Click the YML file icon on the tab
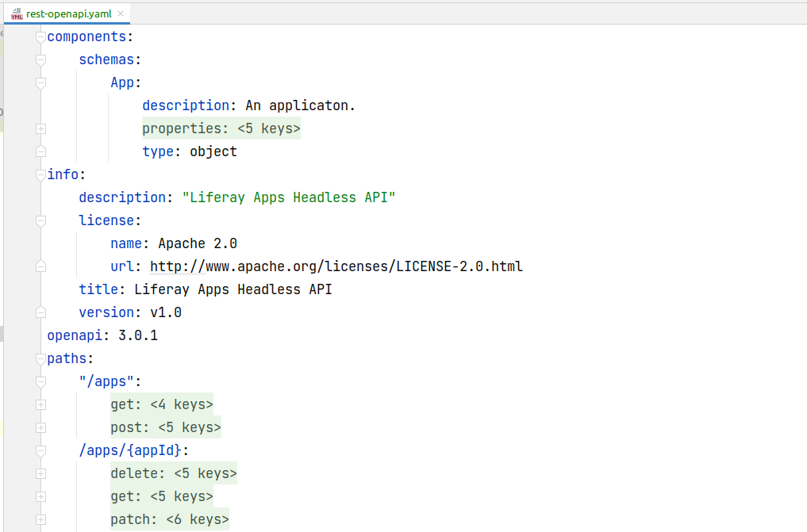Image resolution: width=807 pixels, height=532 pixels. (17, 14)
